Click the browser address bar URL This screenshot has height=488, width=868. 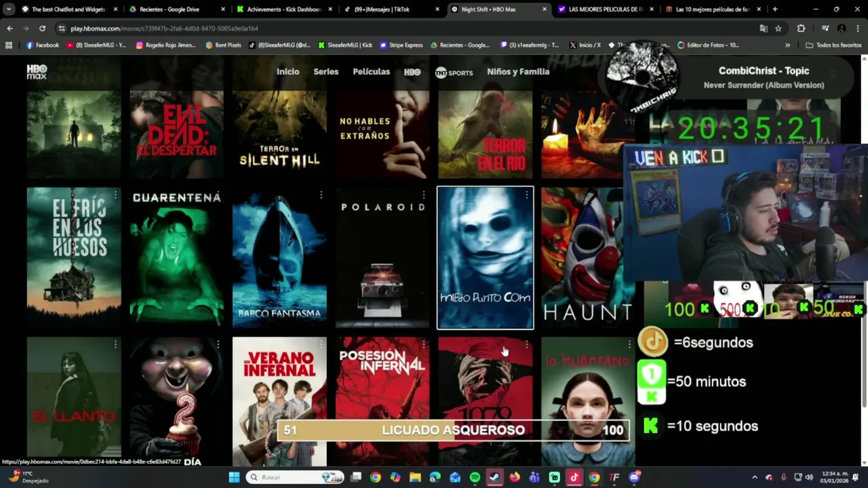tap(164, 28)
